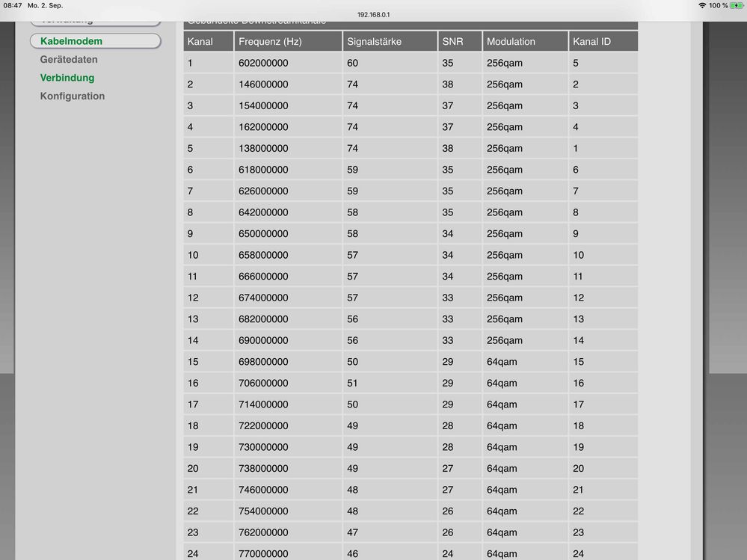The height and width of the screenshot is (560, 747).
Task: Select frequency cell 674000000
Action: coord(288,298)
